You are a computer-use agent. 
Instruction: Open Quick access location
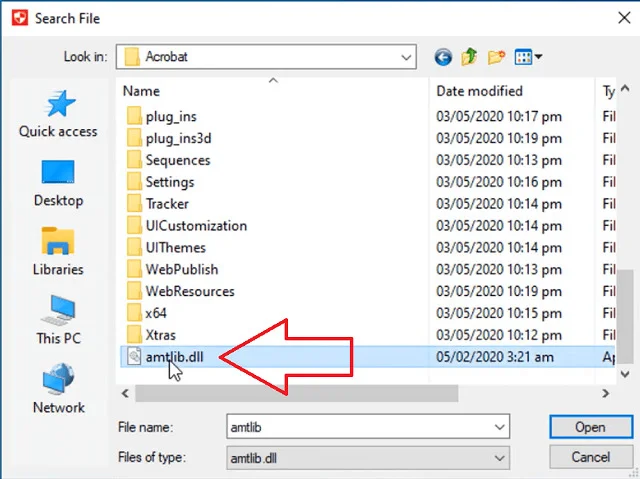[58, 114]
